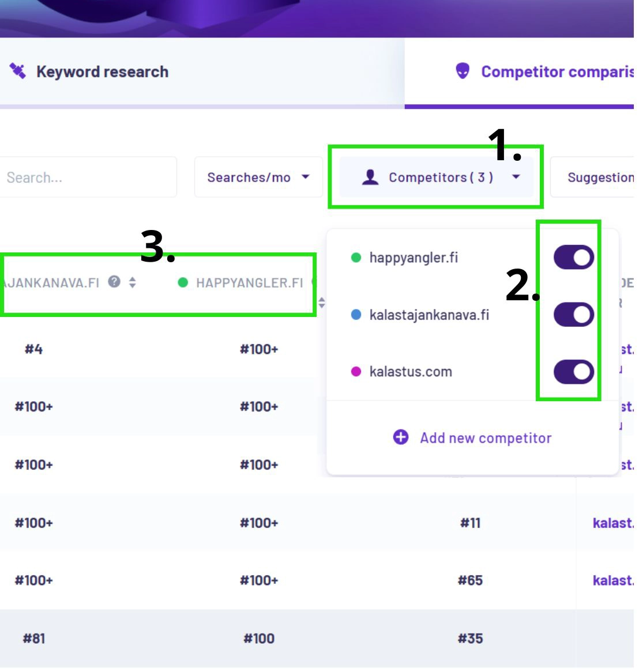639x672 pixels.
Task: Click the magenta kalastus.com color dot
Action: coord(356,372)
